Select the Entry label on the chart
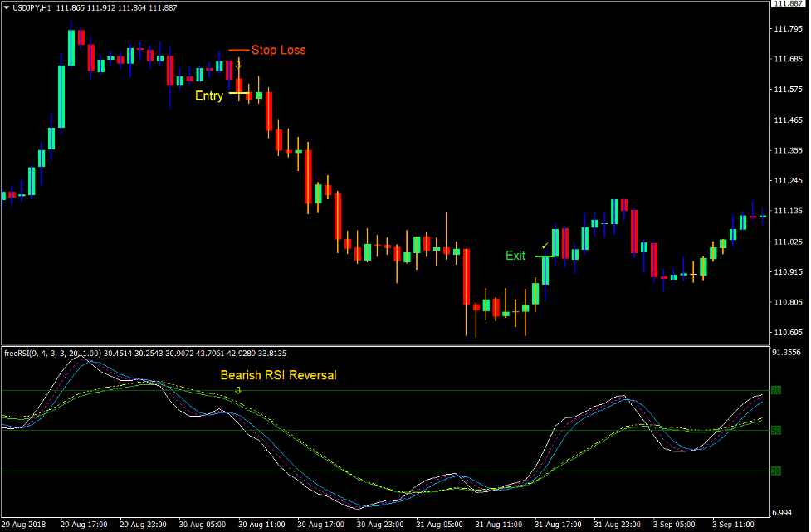Image resolution: width=811 pixels, height=532 pixels. [x=208, y=95]
